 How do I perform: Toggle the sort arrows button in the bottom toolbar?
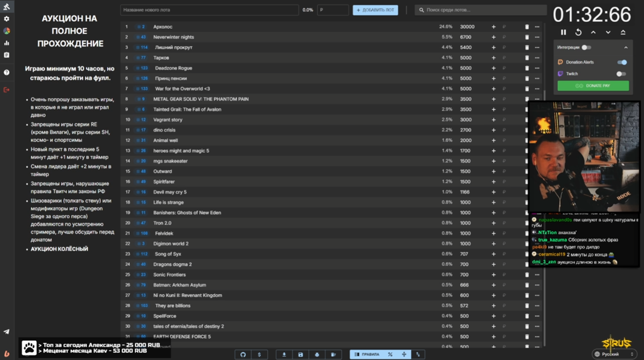point(418,354)
